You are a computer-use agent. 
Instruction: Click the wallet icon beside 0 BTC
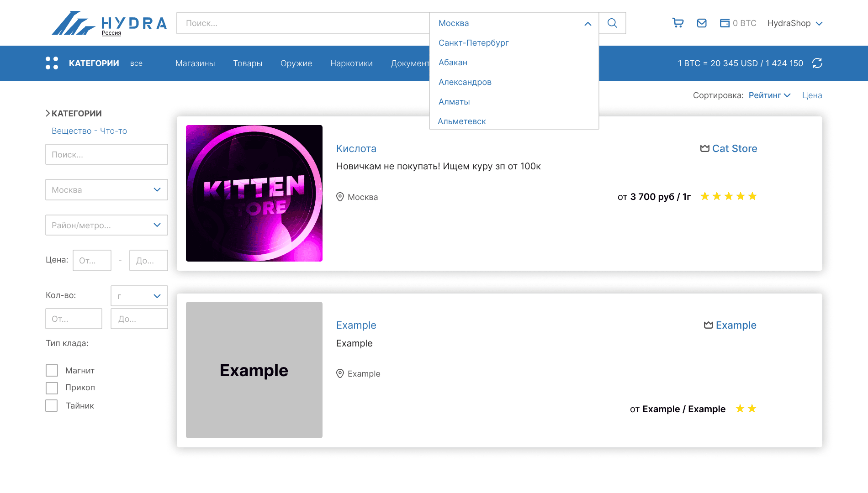(725, 23)
